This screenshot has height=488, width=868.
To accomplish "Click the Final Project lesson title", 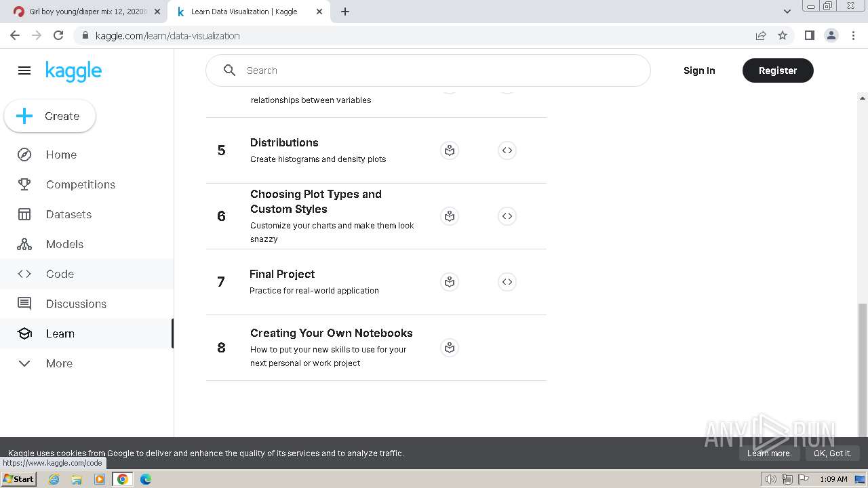I will point(282,274).
